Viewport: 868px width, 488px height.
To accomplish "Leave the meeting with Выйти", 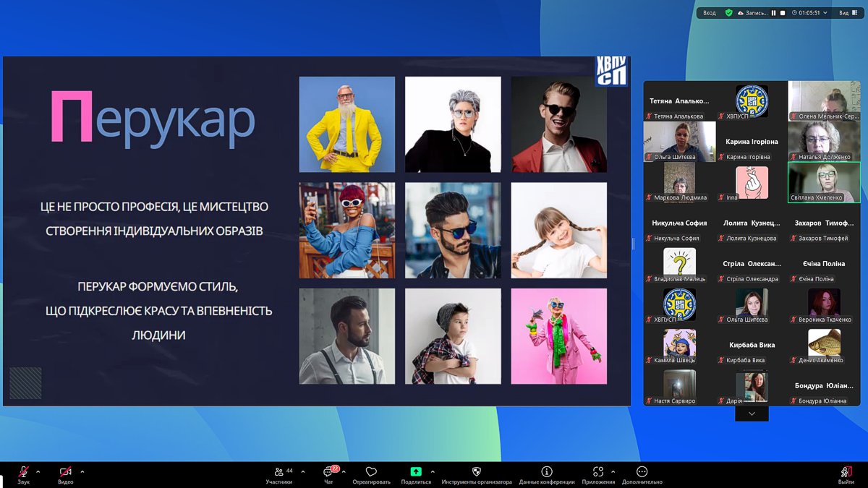I will 846,475.
